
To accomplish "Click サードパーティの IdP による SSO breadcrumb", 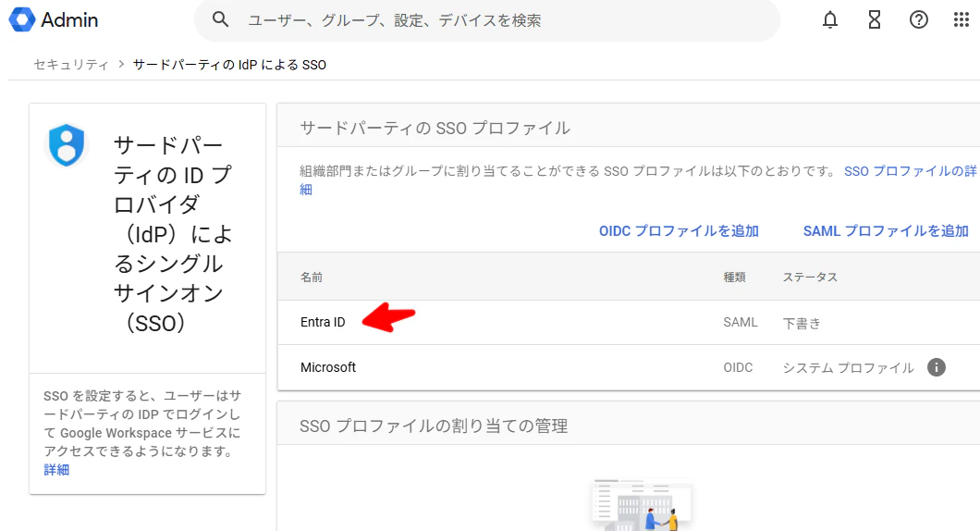I will point(229,65).
